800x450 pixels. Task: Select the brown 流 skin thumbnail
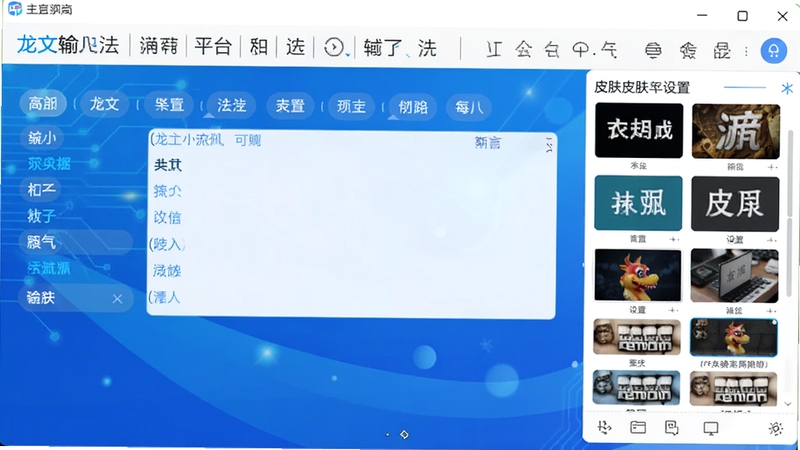(x=736, y=132)
